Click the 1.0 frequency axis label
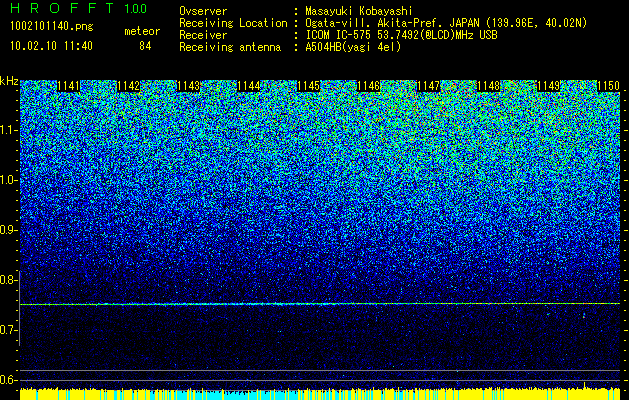 point(8,180)
